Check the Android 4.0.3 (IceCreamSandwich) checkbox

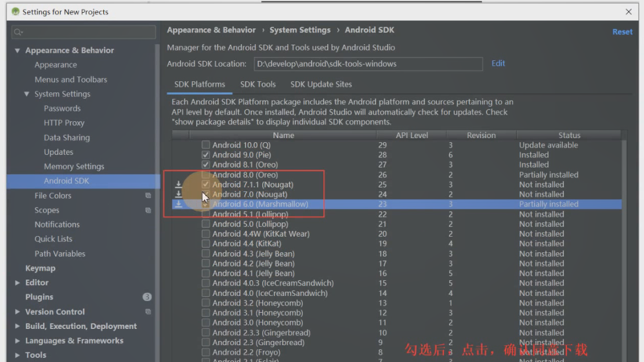tap(206, 283)
